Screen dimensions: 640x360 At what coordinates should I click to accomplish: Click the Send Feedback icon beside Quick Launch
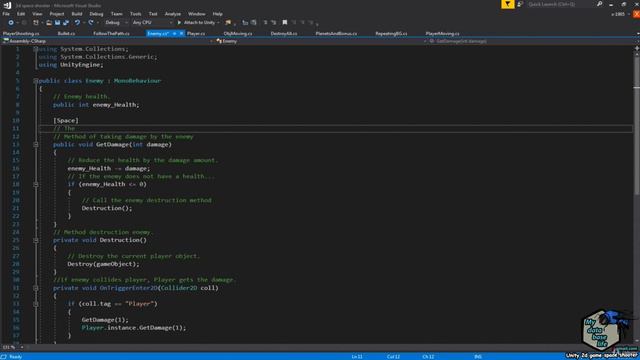click(520, 4)
